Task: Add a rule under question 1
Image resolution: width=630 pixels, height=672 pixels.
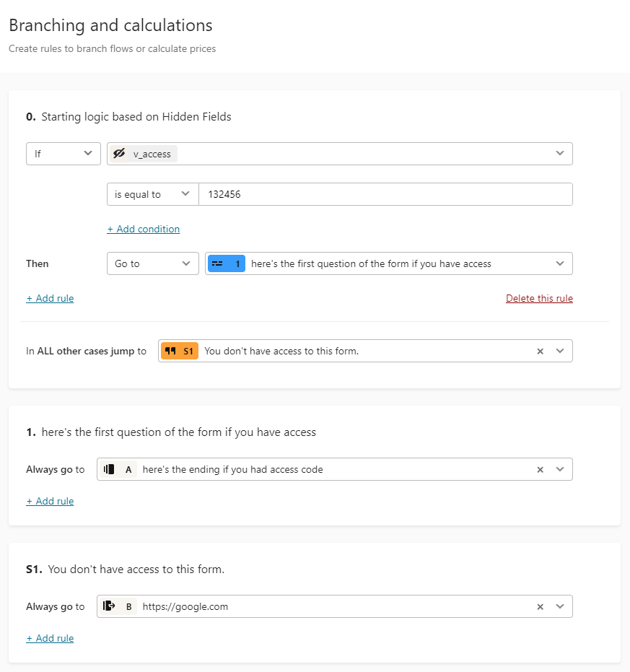Action: (50, 501)
